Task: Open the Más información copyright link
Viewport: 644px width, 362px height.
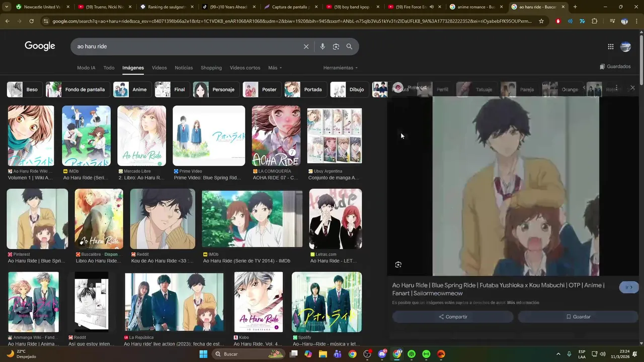Action: click(523, 303)
